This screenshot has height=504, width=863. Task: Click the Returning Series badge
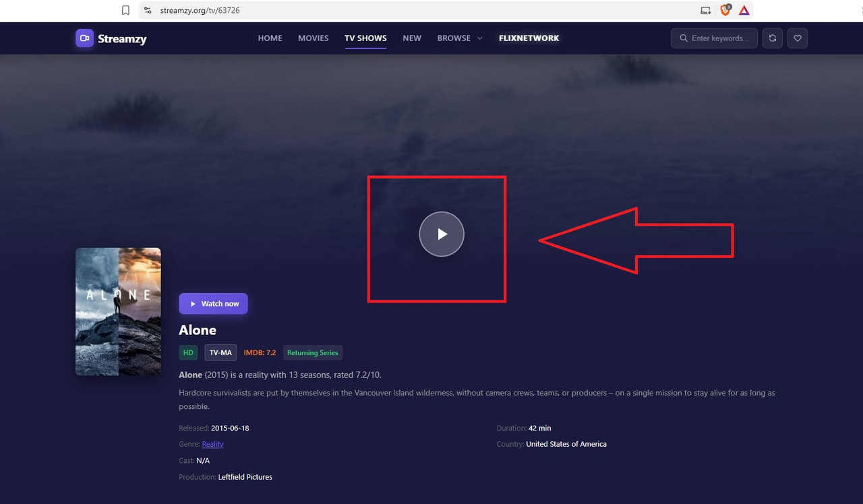313,352
